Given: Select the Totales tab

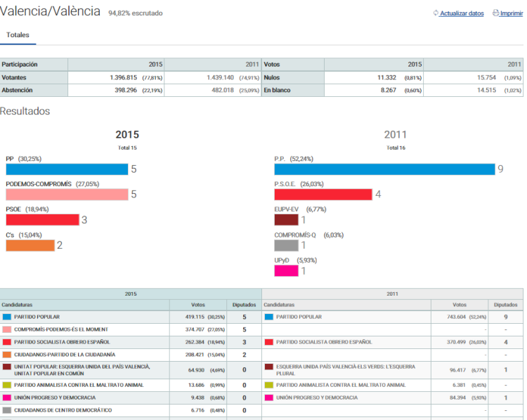Looking at the screenshot, I should pos(18,35).
